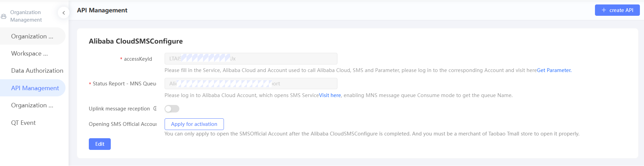Click the Status Report MNS Queue field
Image resolution: width=644 pixels, height=166 pixels.
click(x=251, y=84)
